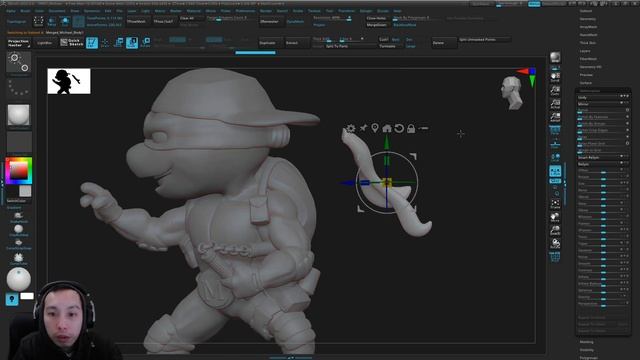The height and width of the screenshot is (360, 640).
Task: Click the gizmo home reset-position icon
Action: [x=387, y=129]
